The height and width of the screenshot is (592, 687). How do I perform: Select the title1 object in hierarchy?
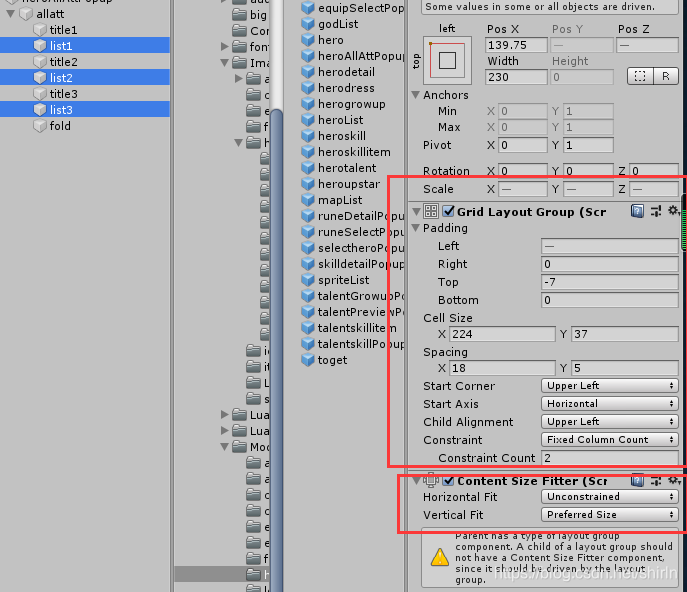pyautogui.click(x=63, y=30)
